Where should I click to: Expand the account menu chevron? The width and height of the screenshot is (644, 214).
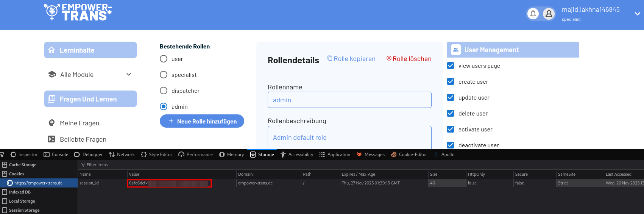coord(638,14)
